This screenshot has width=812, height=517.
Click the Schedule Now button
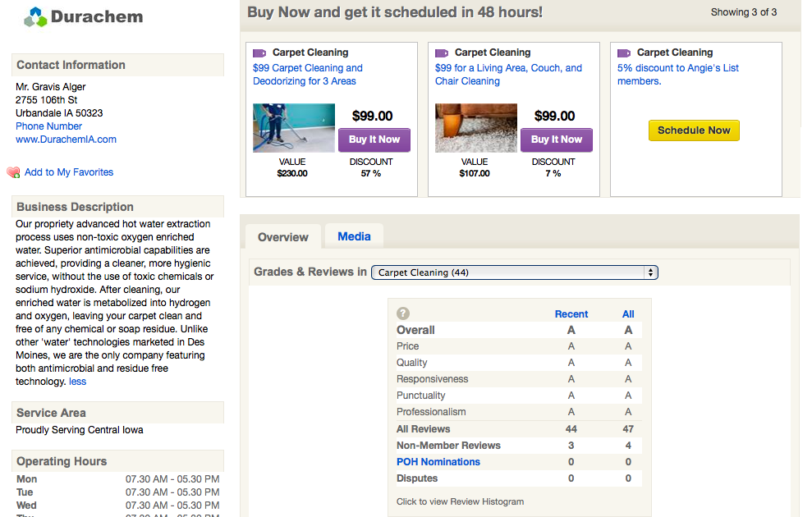[694, 130]
